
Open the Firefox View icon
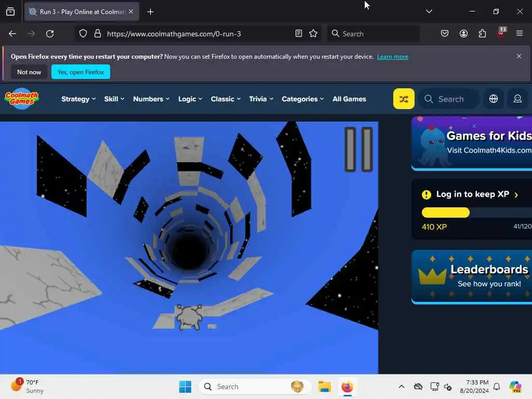point(10,11)
